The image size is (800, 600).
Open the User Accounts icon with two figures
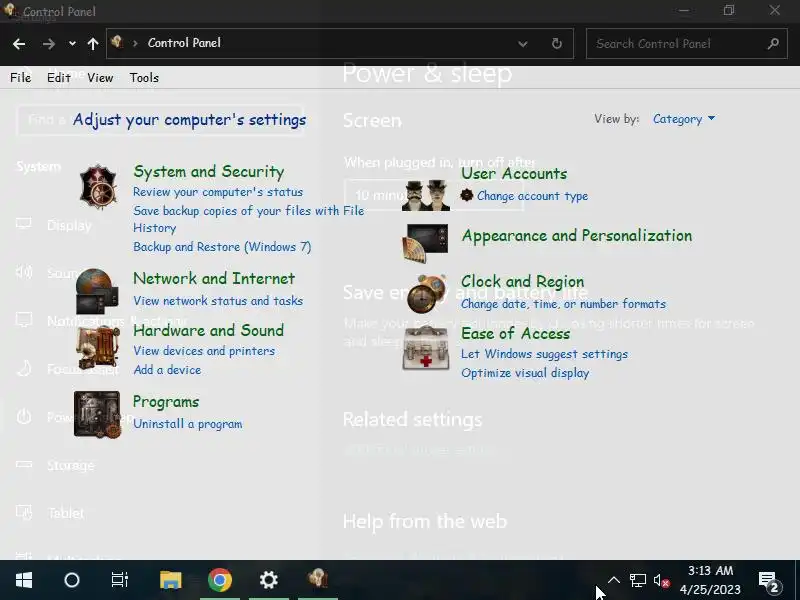click(426, 195)
